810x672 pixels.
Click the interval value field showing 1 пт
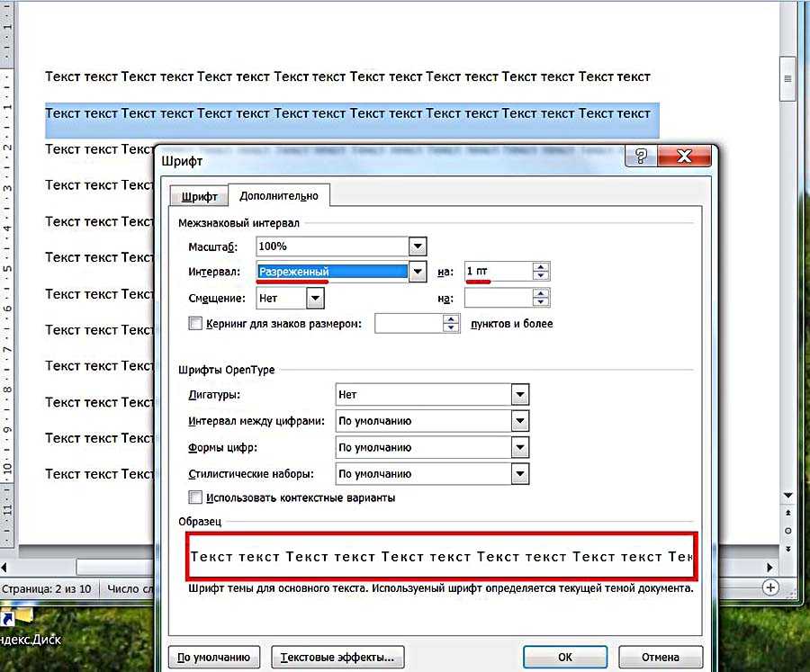point(497,272)
